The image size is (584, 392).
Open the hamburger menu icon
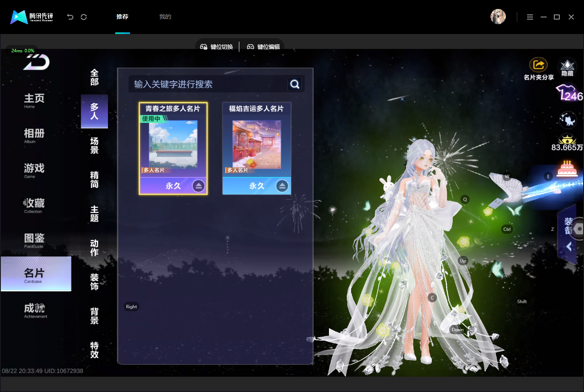click(x=530, y=17)
